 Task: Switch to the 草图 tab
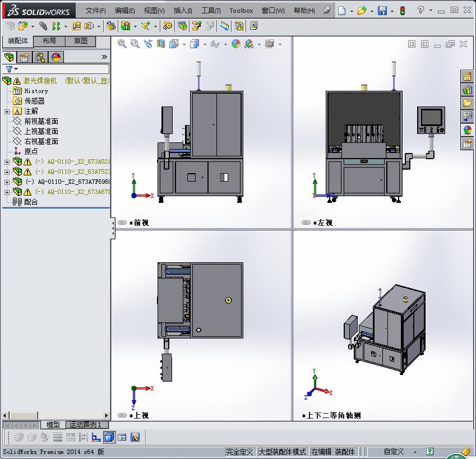pos(81,41)
